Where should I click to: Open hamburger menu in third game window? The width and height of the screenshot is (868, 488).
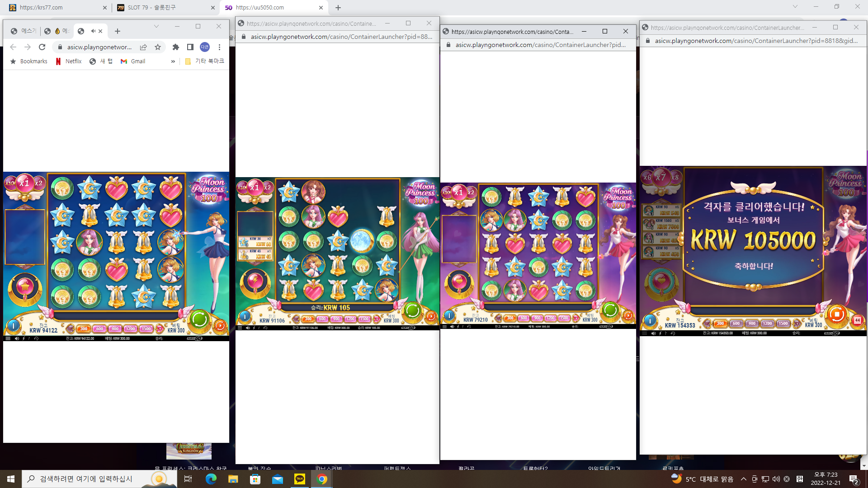click(x=444, y=326)
